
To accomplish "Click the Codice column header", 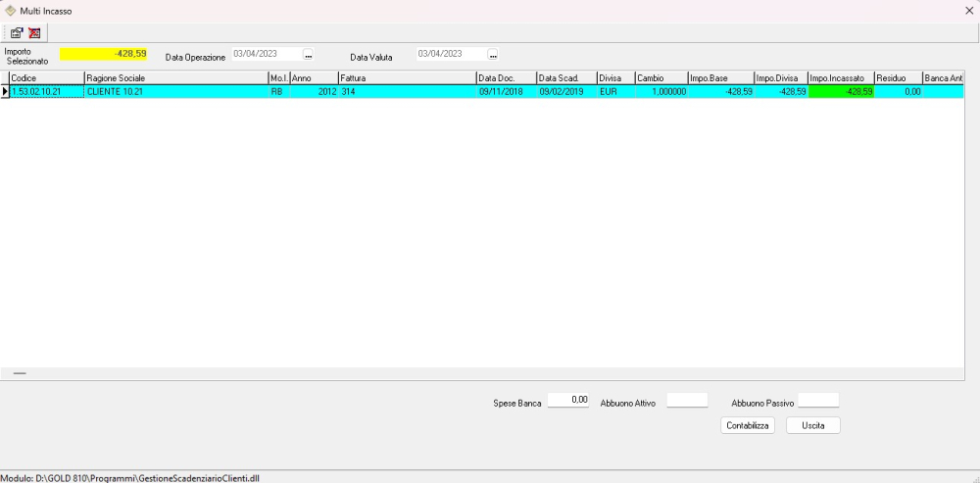I will click(x=46, y=77).
